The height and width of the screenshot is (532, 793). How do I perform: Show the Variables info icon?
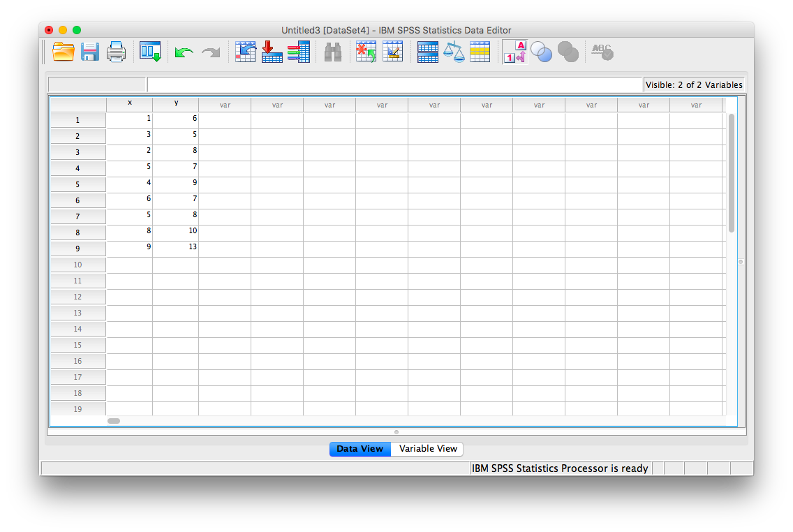coord(298,52)
